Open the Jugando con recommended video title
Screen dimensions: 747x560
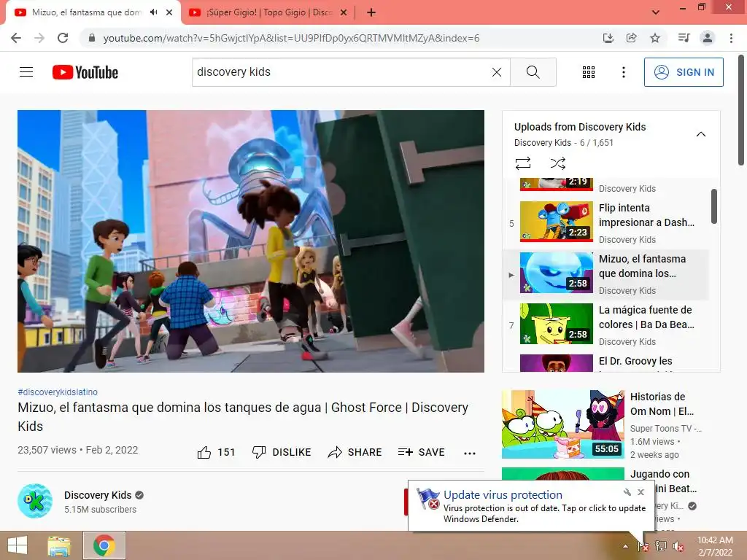663,481
